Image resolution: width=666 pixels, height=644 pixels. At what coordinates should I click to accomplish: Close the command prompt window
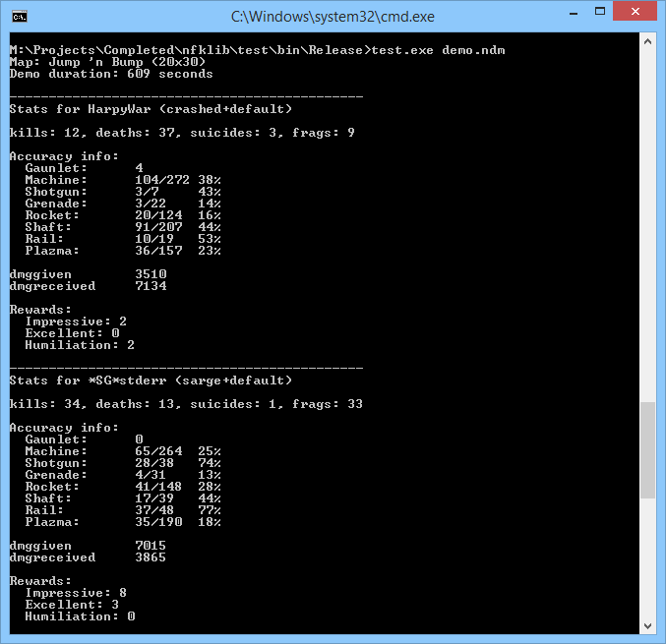pos(635,12)
